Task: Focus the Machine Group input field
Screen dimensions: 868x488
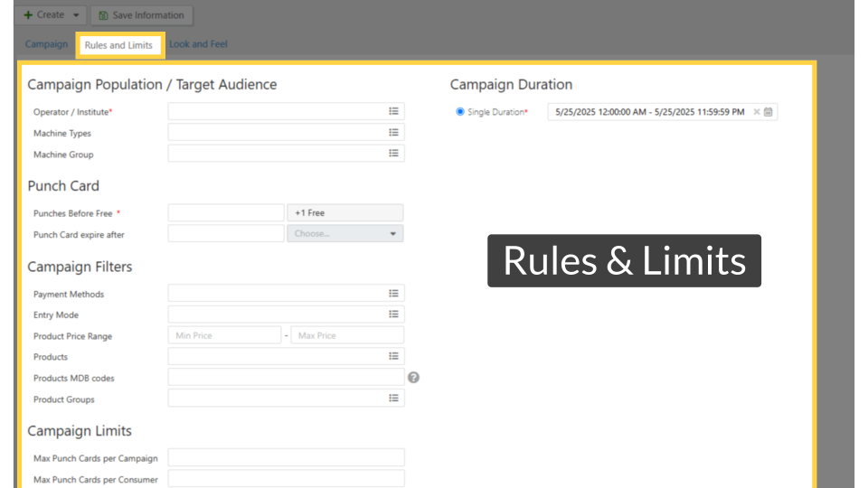Action: click(287, 154)
